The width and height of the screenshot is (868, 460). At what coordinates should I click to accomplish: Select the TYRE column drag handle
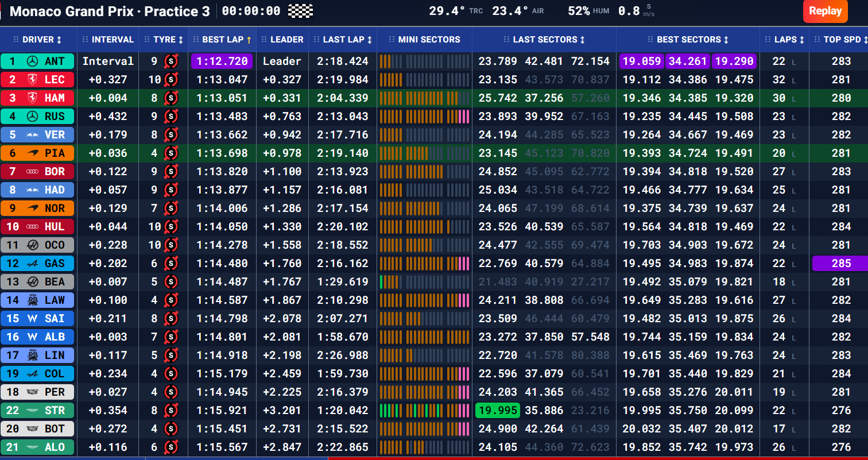(147, 40)
